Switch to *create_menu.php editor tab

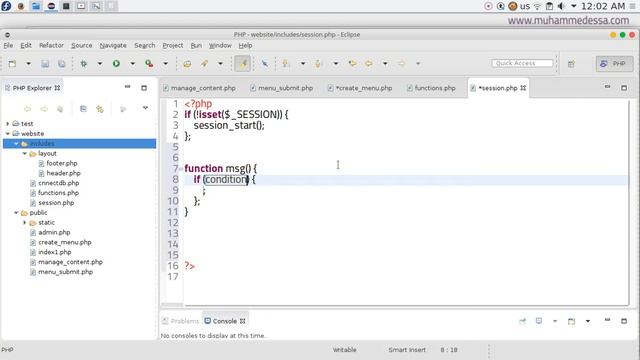(x=360, y=88)
